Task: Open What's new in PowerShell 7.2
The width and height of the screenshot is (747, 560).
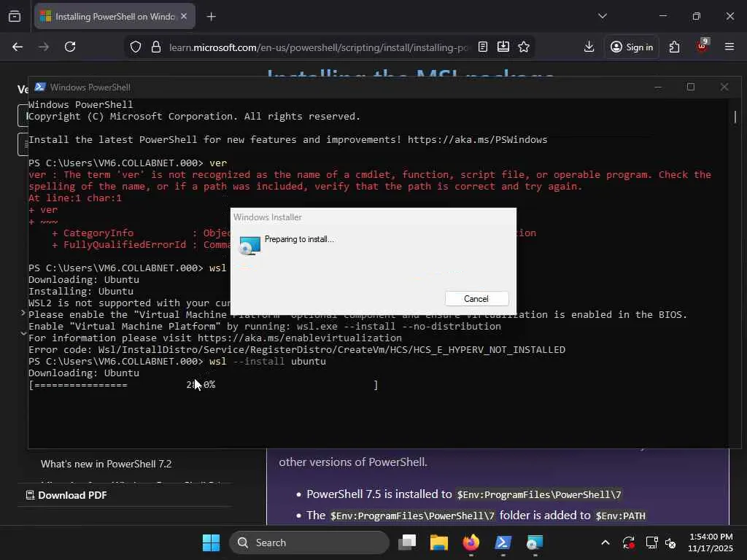Action: tap(107, 464)
